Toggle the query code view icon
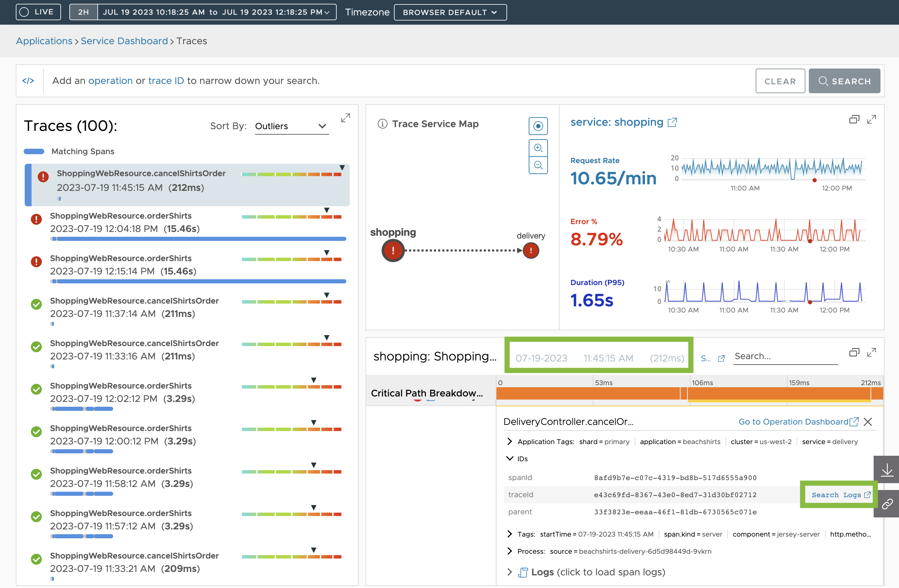The image size is (899, 588). point(28,81)
